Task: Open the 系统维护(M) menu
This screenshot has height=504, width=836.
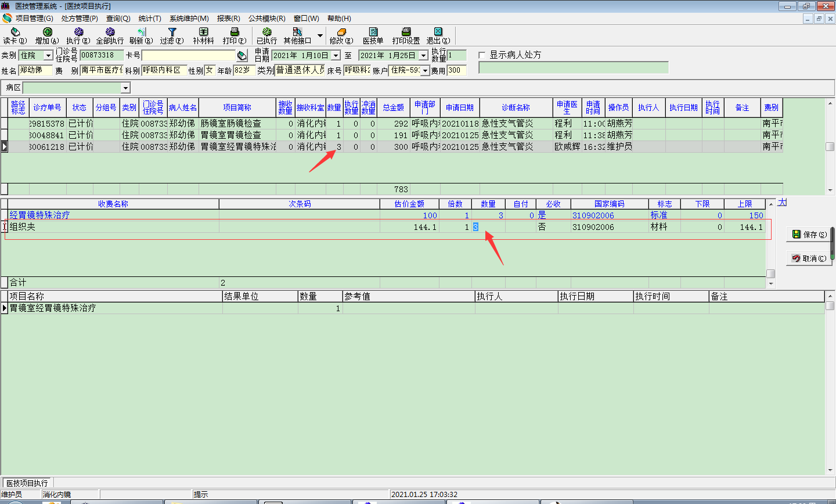Action: (x=189, y=19)
